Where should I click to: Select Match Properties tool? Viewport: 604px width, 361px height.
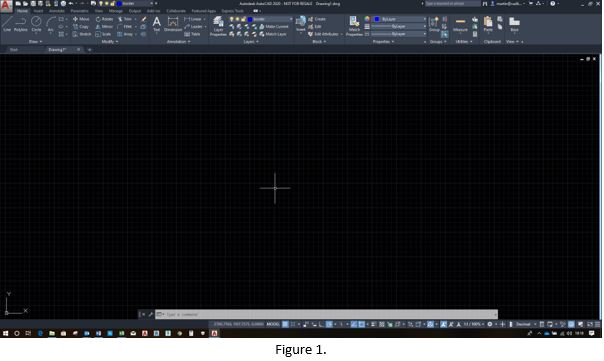354,26
